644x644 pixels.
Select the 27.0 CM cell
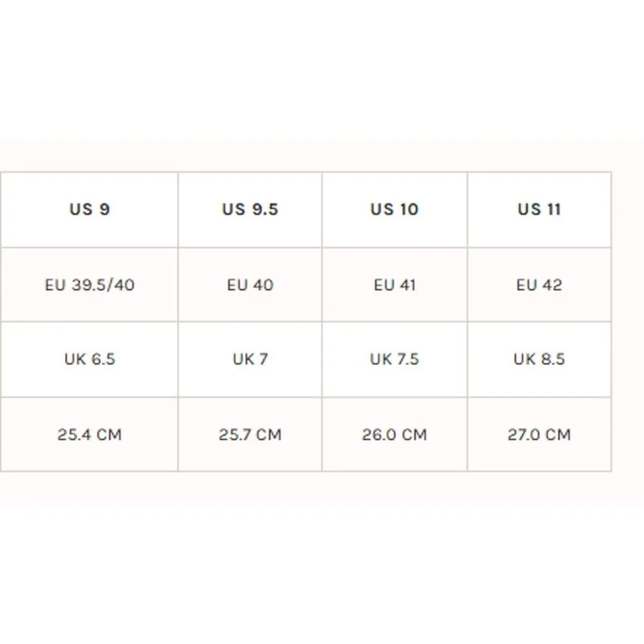pos(539,434)
